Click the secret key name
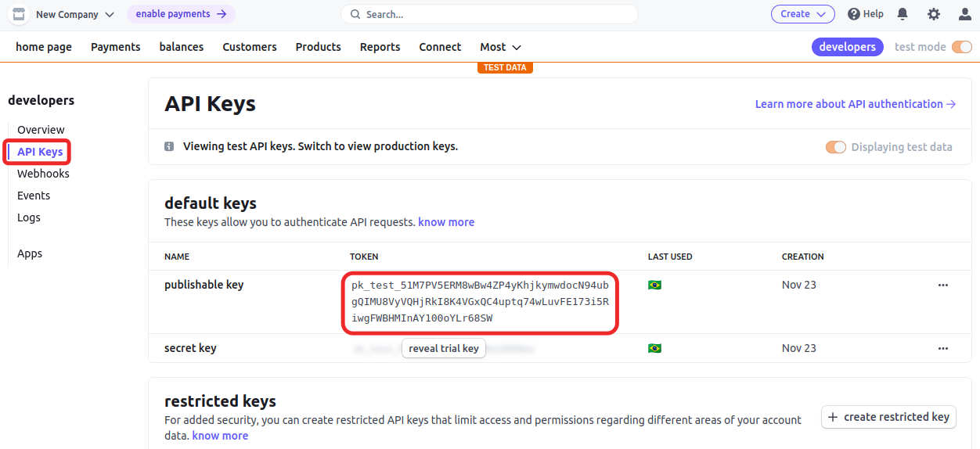The width and height of the screenshot is (980, 449). pyautogui.click(x=190, y=348)
